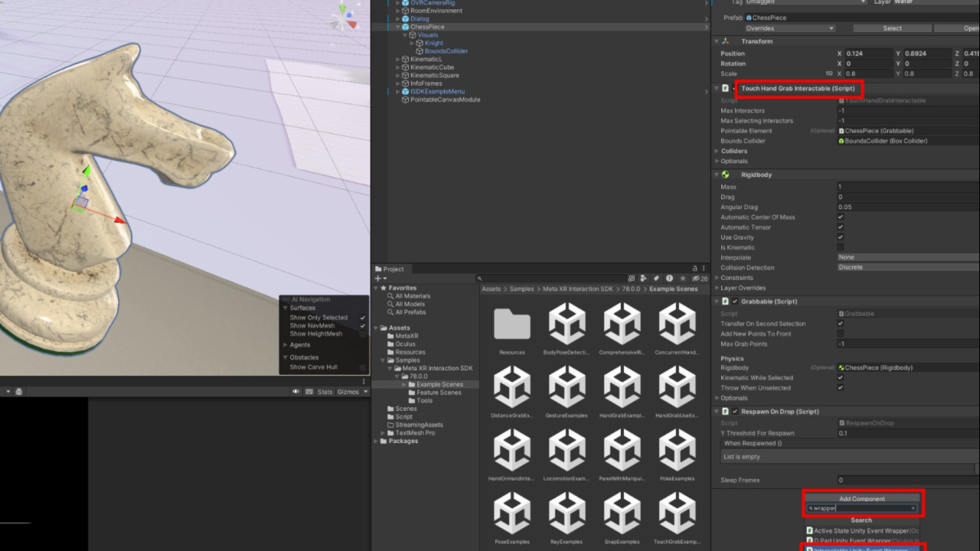Click the Mass value input field
Screen dimensions: 980x551
[x=907, y=187]
